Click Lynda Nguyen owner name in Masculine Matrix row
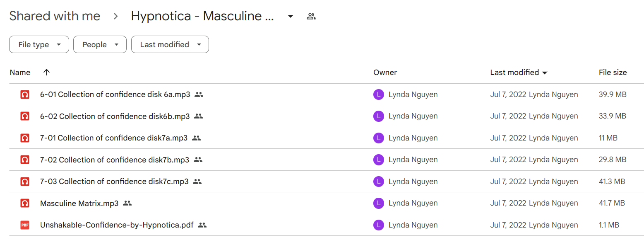The width and height of the screenshot is (644, 252). 413,204
